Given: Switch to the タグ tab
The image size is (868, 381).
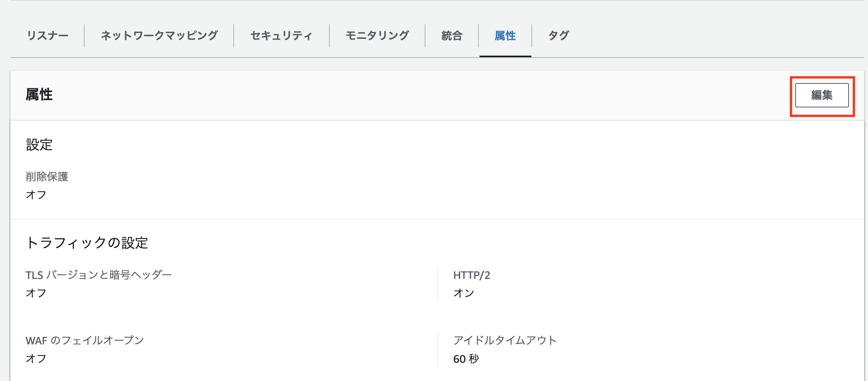Looking at the screenshot, I should (x=558, y=36).
